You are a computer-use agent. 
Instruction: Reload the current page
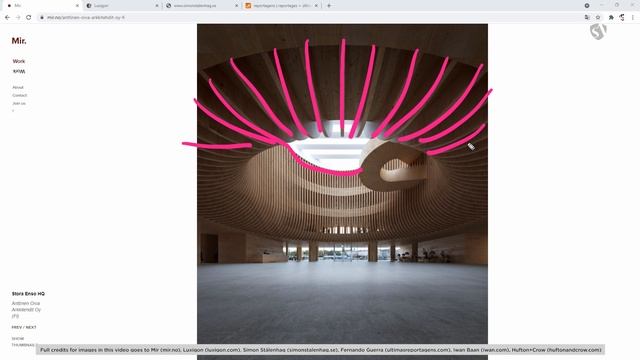point(29,18)
